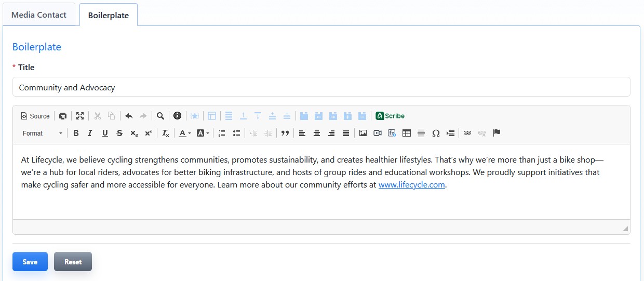Screen dimensions: 644x281
Task: Insert an image
Action: click(x=363, y=133)
